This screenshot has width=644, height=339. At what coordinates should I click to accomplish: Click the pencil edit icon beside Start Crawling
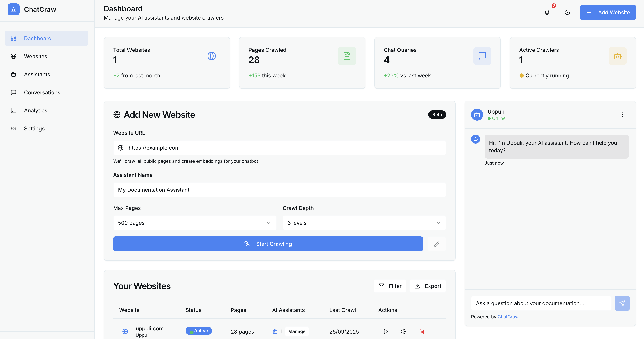point(436,244)
